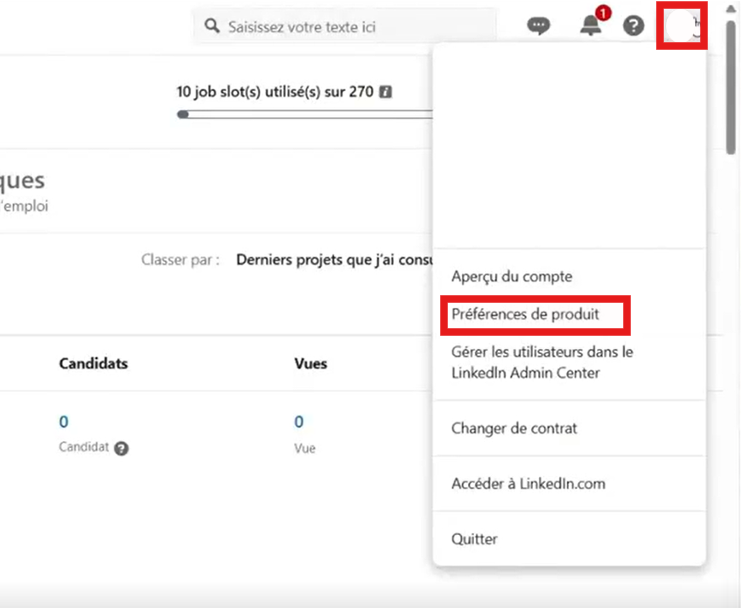Open the Classer par sort dropdown
The image size is (741, 608).
334,260
